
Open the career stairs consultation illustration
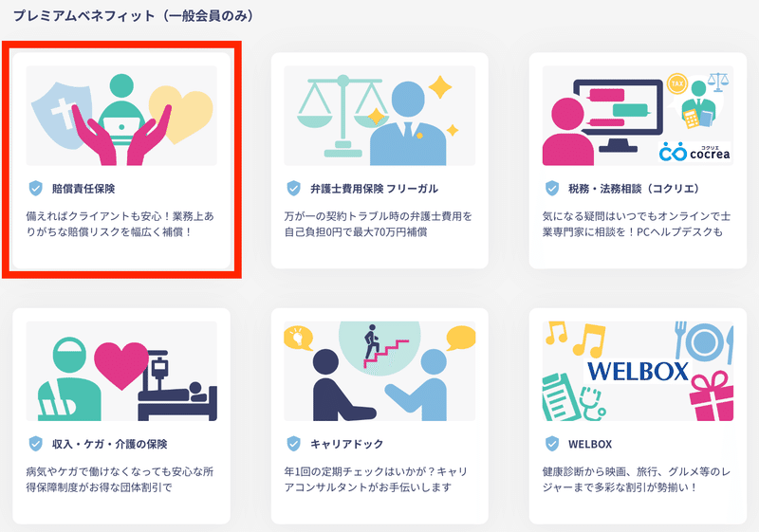tap(379, 371)
